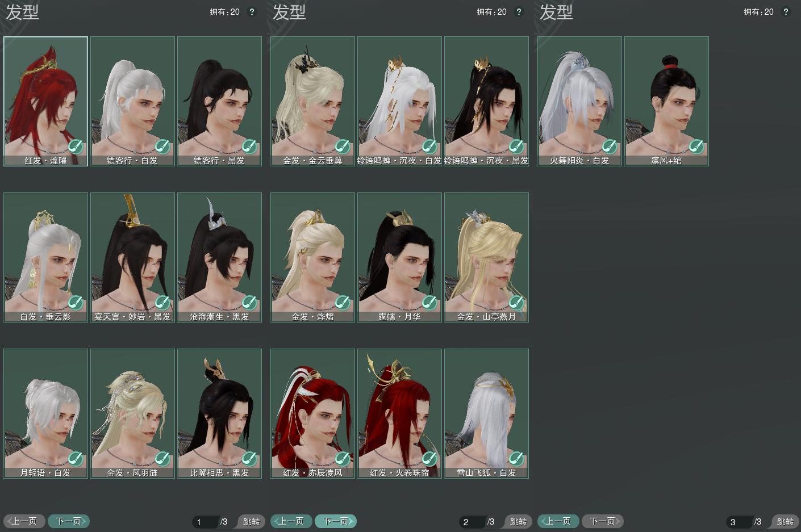Pick the 白发·垂云影 hairstyle thumbnail
801x532 pixels.
[x=46, y=258]
